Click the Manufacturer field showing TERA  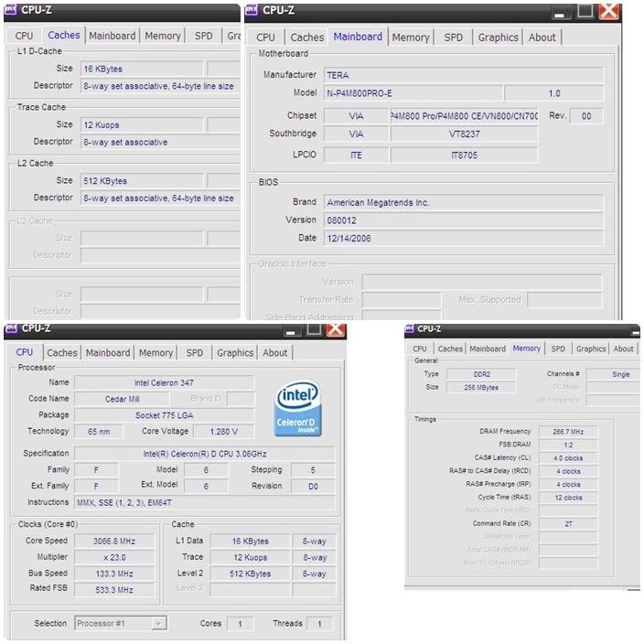coord(464,75)
